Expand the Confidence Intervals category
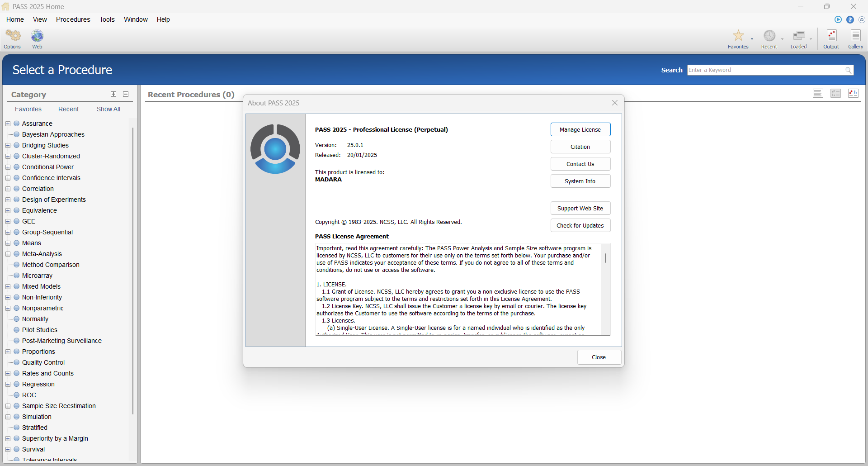The width and height of the screenshot is (868, 466). [8, 178]
